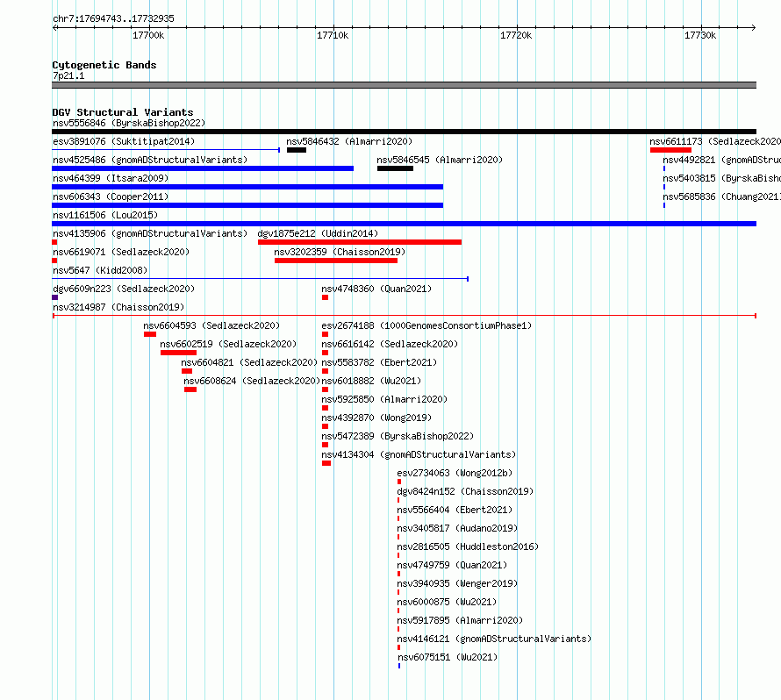Click nsv6608624 (Sedlazeck2020) label
Image resolution: width=781 pixels, height=700 pixels.
click(x=252, y=381)
